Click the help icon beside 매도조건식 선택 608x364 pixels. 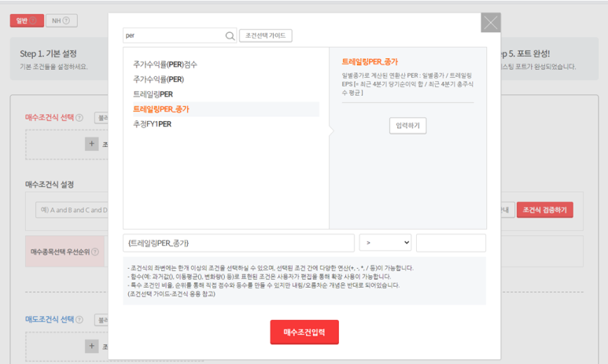pyautogui.click(x=79, y=320)
